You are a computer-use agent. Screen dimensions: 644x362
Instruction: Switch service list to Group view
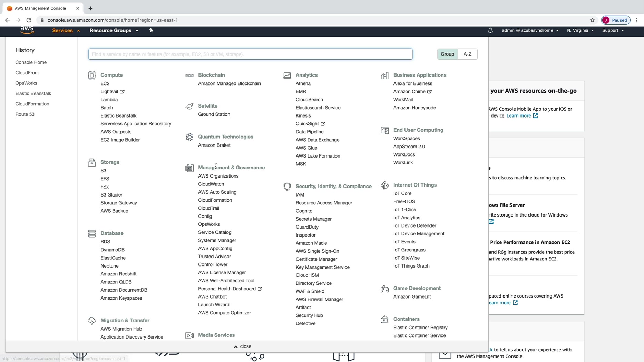447,54
